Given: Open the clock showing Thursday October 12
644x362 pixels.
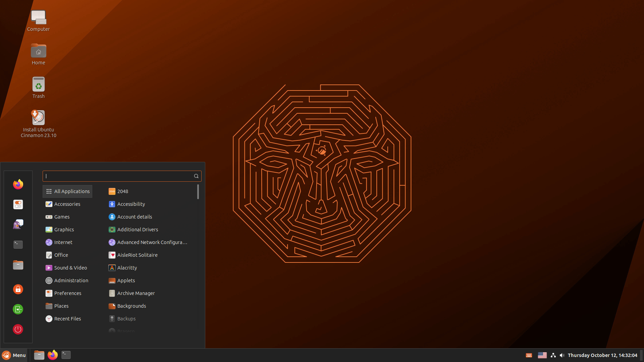Looking at the screenshot, I should pyautogui.click(x=602, y=355).
